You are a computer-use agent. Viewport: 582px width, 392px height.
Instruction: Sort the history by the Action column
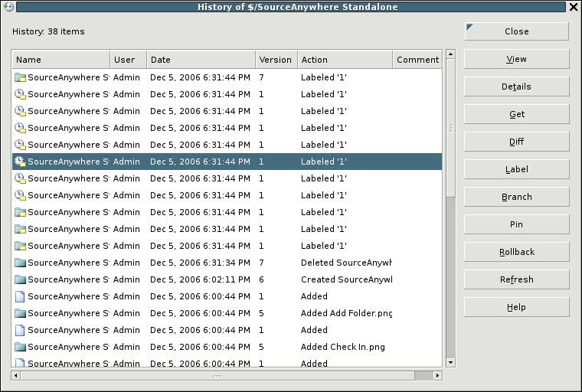345,60
